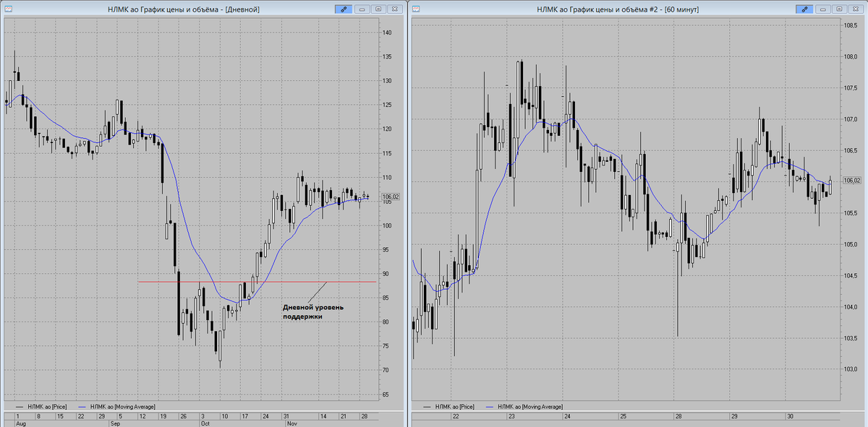Viewport: 868px width, 427px height.
Task: Click the 106,02 price tag on 60 минут chart
Action: (x=854, y=180)
